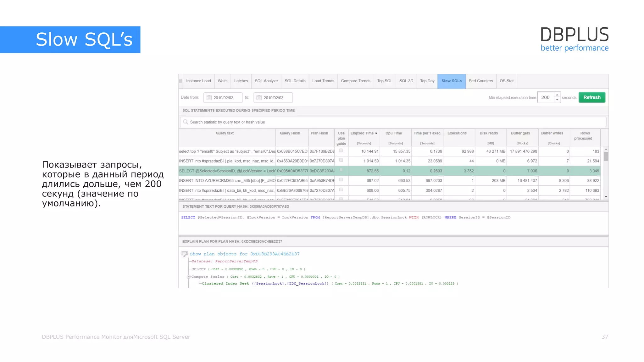Decrease min elapsed time with down arrow

(557, 100)
